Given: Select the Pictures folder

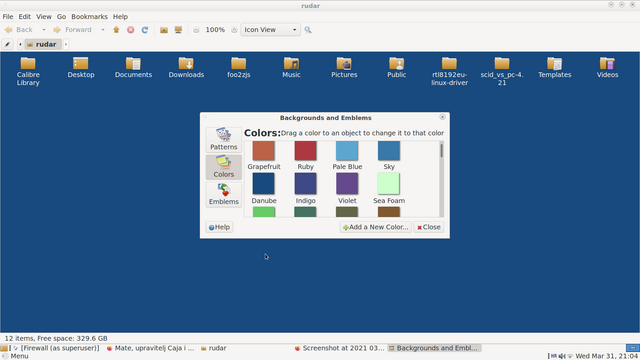Looking at the screenshot, I should pos(344,68).
